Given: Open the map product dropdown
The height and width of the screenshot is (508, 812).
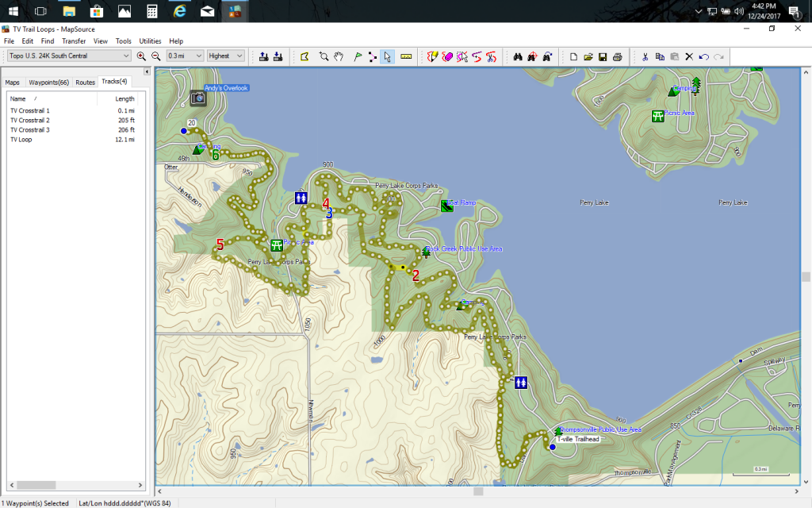Looking at the screenshot, I should pyautogui.click(x=69, y=56).
